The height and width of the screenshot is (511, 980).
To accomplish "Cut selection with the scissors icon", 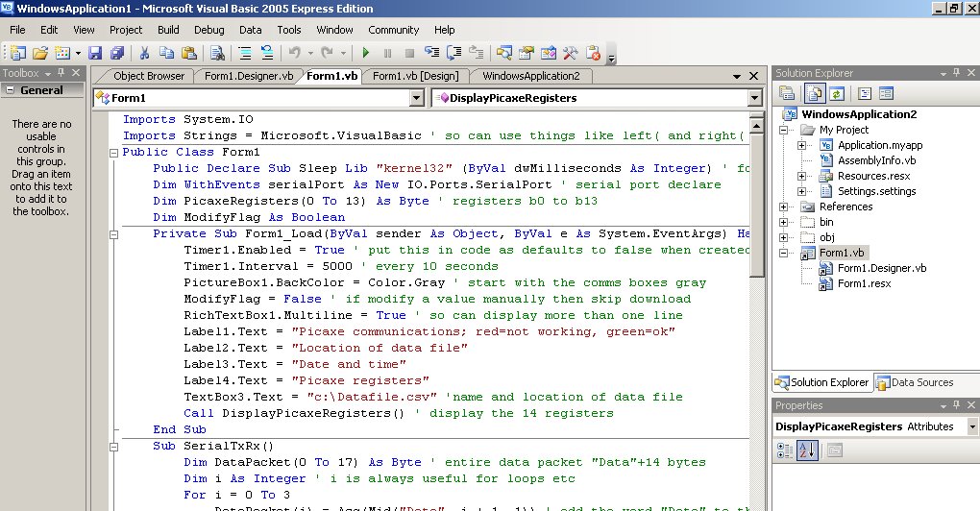I will click(144, 53).
